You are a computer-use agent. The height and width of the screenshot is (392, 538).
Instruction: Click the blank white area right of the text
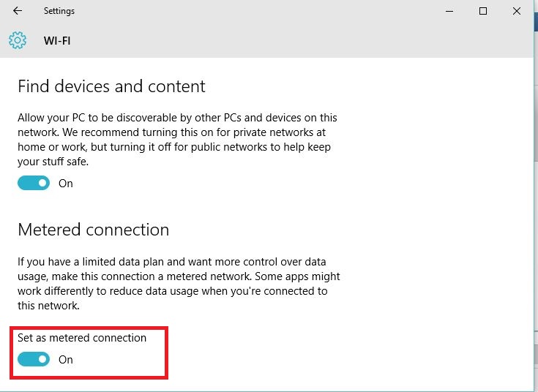[439, 219]
